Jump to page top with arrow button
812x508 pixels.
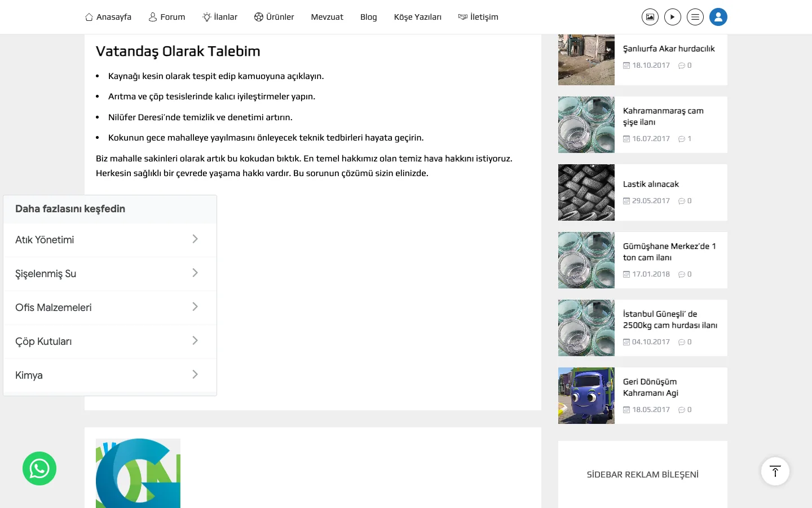tap(775, 471)
